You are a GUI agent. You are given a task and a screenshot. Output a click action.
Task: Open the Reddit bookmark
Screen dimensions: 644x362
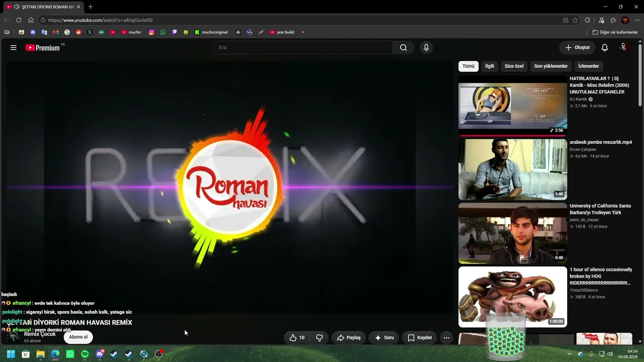(78, 32)
